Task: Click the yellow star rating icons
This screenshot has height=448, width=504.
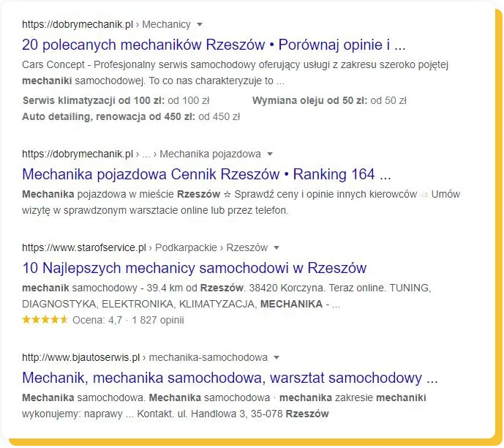Action: [45, 320]
